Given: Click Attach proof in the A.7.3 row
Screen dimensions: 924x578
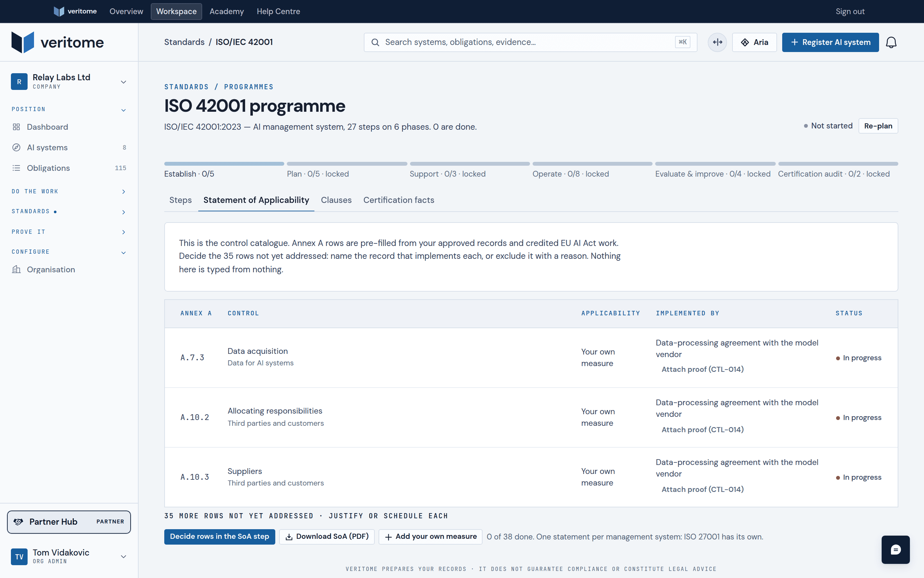Looking at the screenshot, I should point(702,369).
